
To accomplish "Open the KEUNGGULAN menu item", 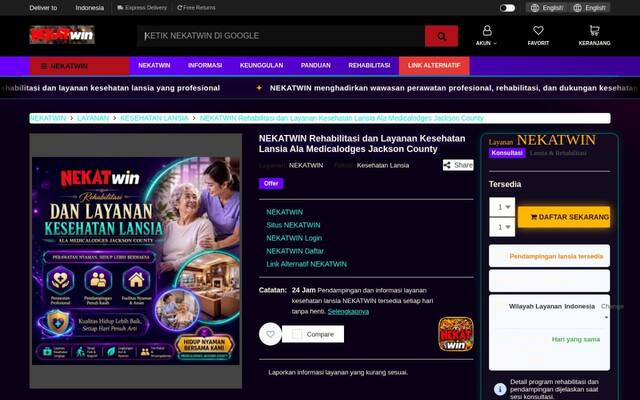I will 262,65.
